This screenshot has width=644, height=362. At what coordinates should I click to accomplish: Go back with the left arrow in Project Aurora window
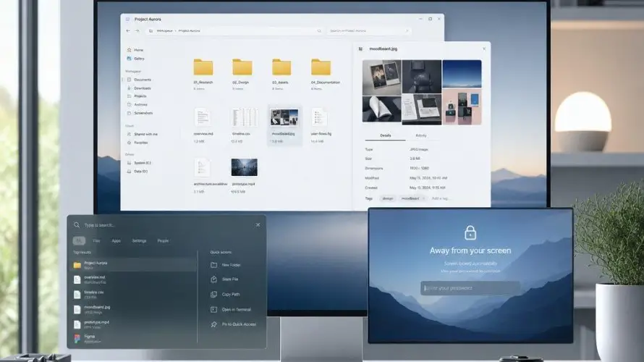click(x=128, y=31)
